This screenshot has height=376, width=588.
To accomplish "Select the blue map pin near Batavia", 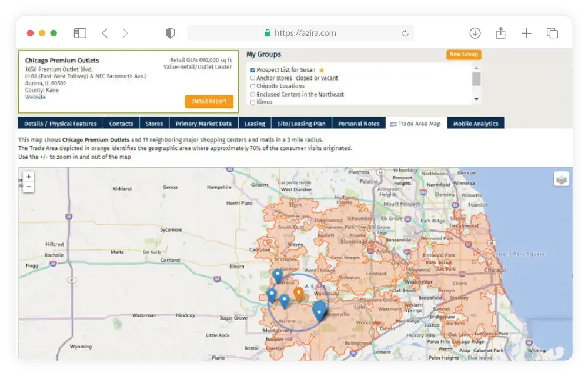I will 278,276.
